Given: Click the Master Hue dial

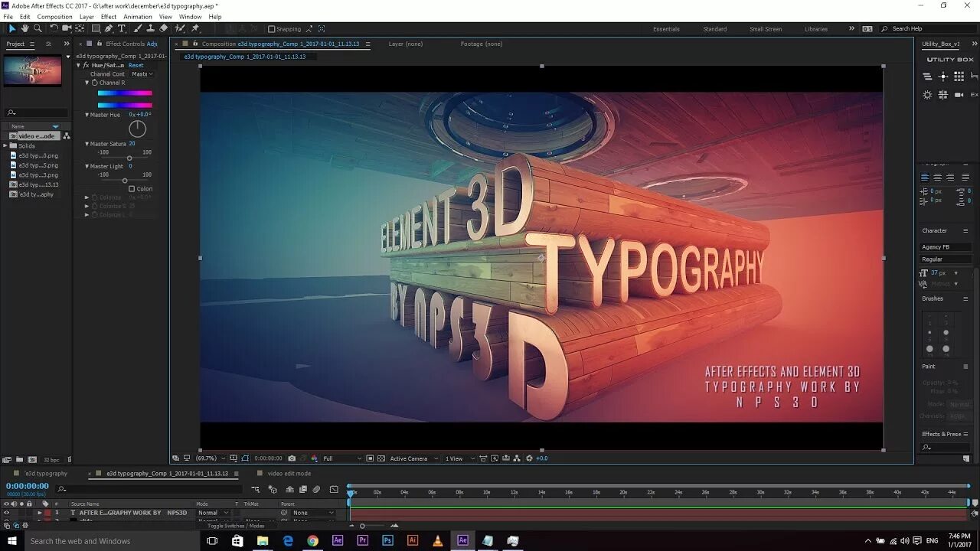Looking at the screenshot, I should (x=137, y=129).
